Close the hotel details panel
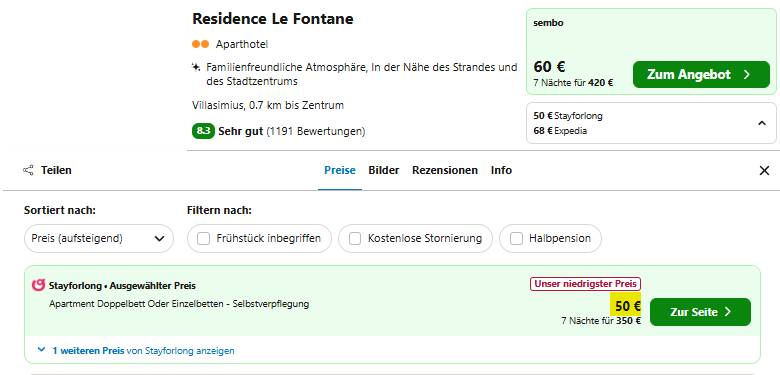780x375 pixels. pyautogui.click(x=764, y=171)
